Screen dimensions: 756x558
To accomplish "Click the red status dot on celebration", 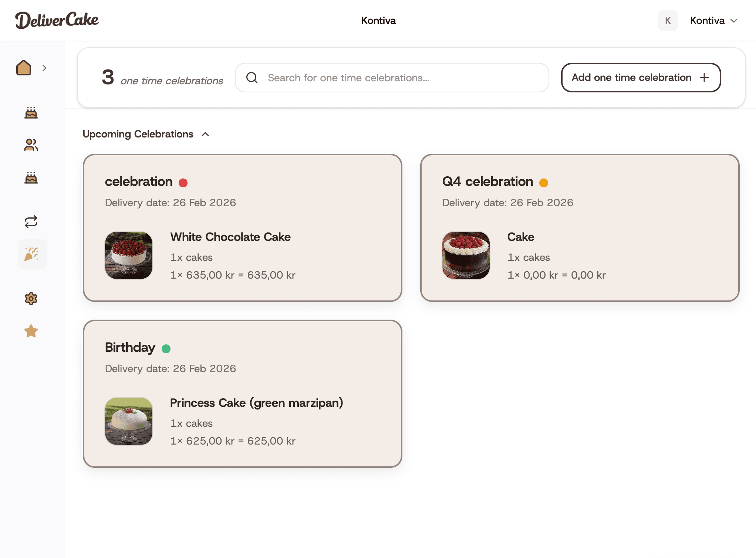I will 183,183.
